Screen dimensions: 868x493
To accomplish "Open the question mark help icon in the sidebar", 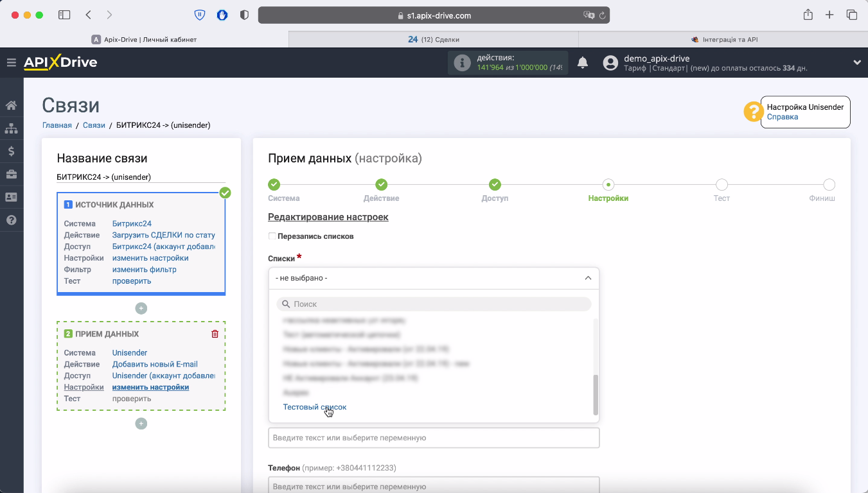I will tap(11, 220).
